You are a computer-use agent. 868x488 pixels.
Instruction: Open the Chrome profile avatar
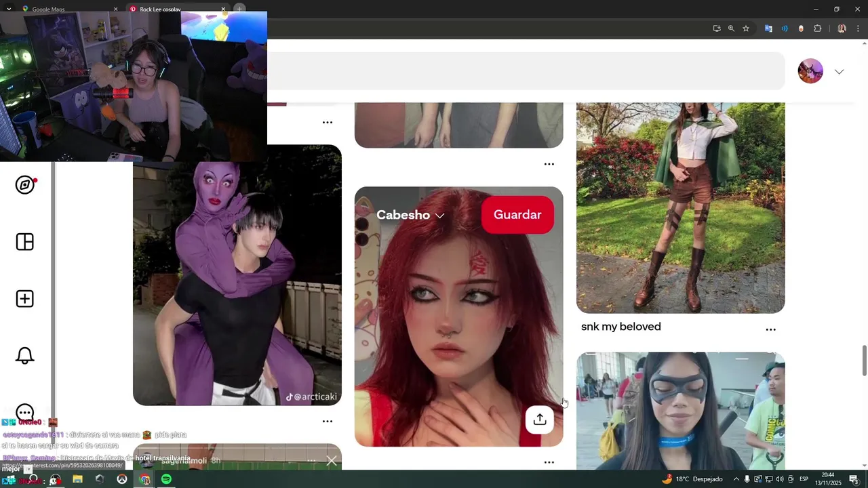tap(842, 28)
